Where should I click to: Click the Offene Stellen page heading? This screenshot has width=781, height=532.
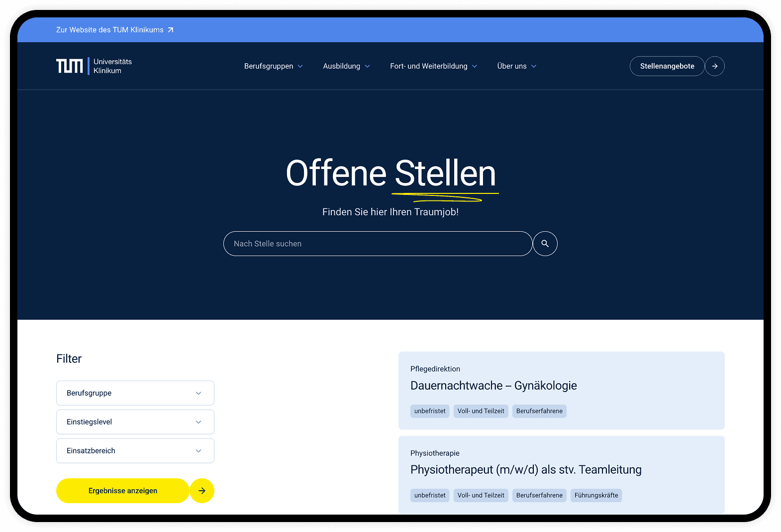391,174
